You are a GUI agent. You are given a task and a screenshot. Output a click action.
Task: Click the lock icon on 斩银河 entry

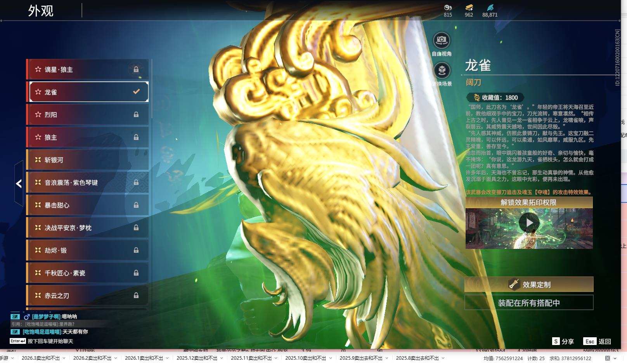tap(137, 160)
